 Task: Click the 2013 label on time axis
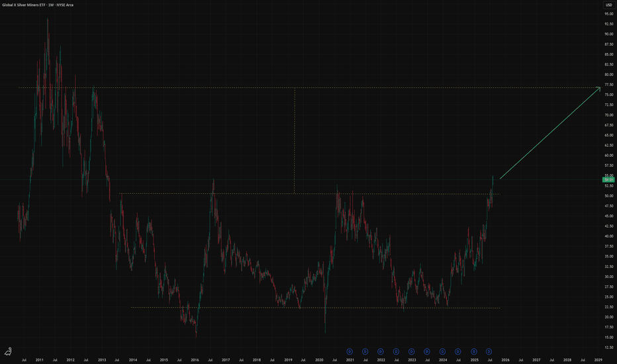pos(102,359)
